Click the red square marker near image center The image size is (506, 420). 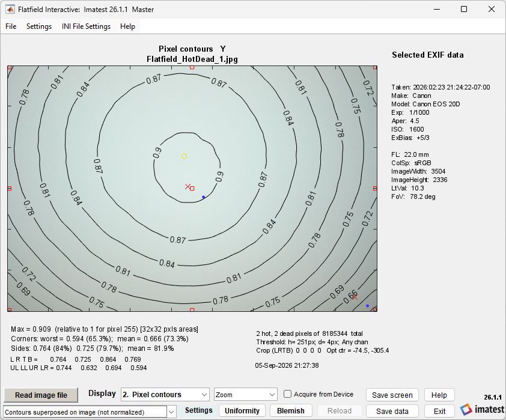(192, 189)
